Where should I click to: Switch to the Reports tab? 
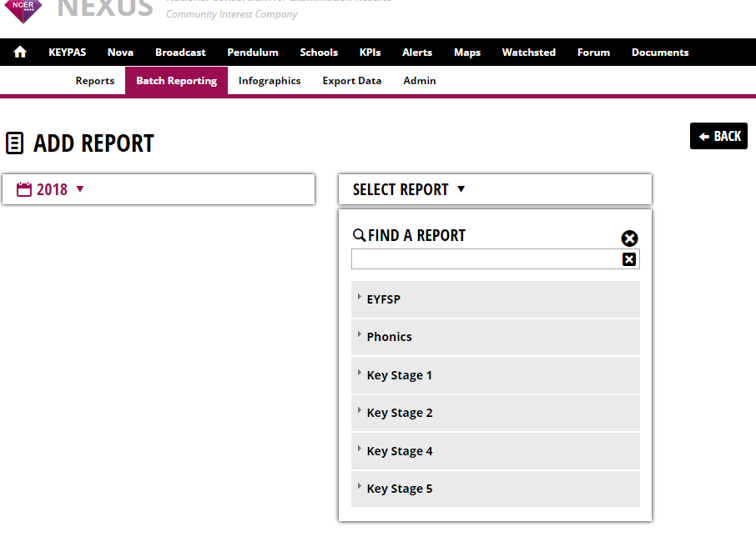coord(95,80)
